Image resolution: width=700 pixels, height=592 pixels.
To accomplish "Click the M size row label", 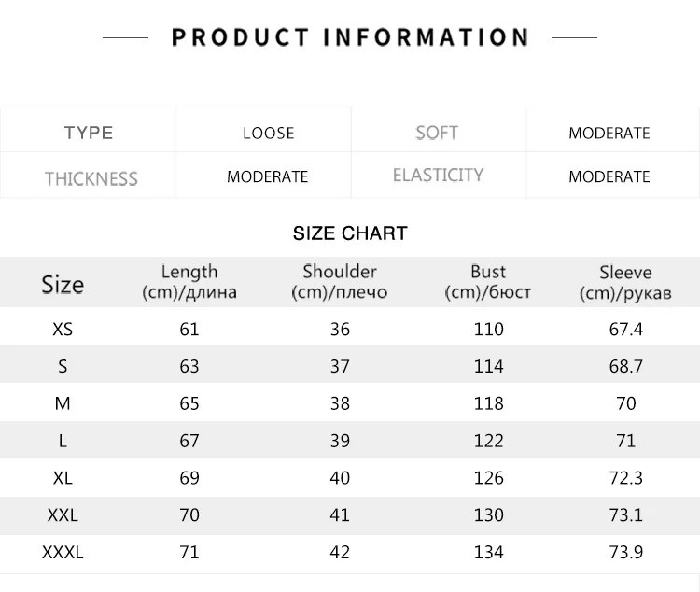I will 63,403.
